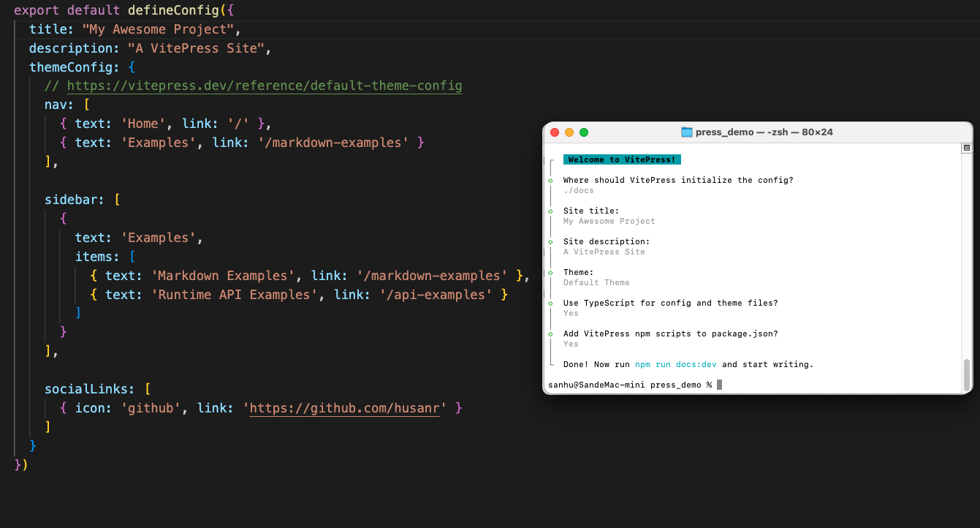Click 'A VitePress Site' answer in terminal
This screenshot has height=528, width=980.
pyautogui.click(x=604, y=252)
